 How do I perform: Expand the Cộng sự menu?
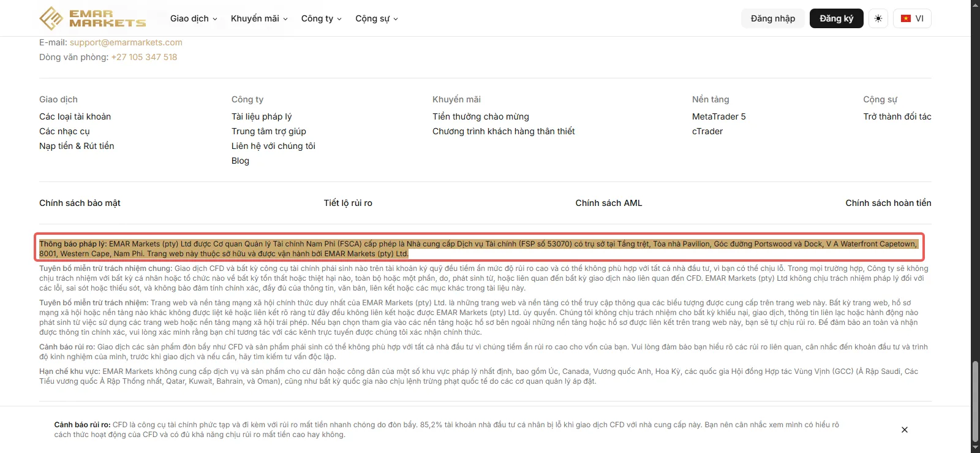click(377, 18)
